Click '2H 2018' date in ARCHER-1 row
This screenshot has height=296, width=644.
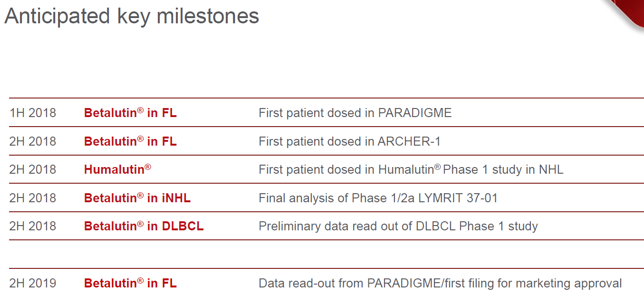pyautogui.click(x=33, y=141)
